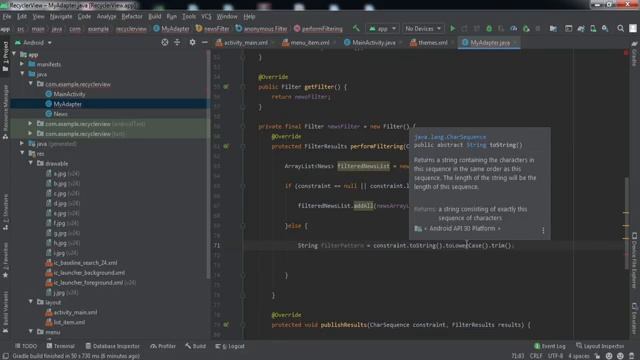This screenshot has height=360, width=640.
Task: Collapse the java folder arrow
Action: click(22, 74)
